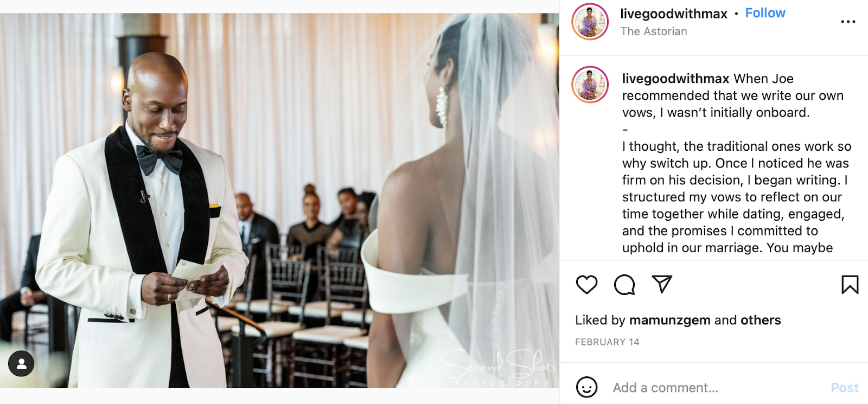Like the post with the heart icon
The image size is (868, 404).
point(586,285)
